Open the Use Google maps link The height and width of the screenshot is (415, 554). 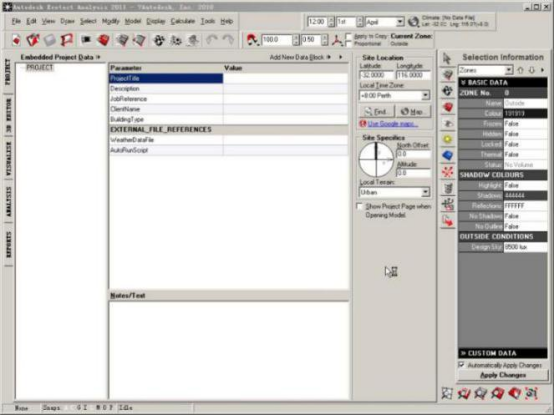tap(393, 124)
